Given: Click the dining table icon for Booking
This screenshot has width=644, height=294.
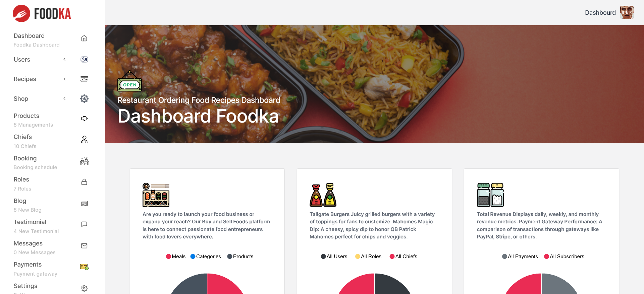Looking at the screenshot, I should click(x=84, y=161).
